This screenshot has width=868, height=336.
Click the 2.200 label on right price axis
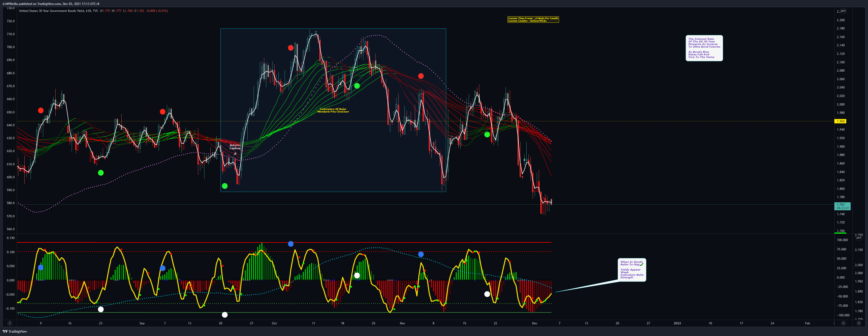841,20
